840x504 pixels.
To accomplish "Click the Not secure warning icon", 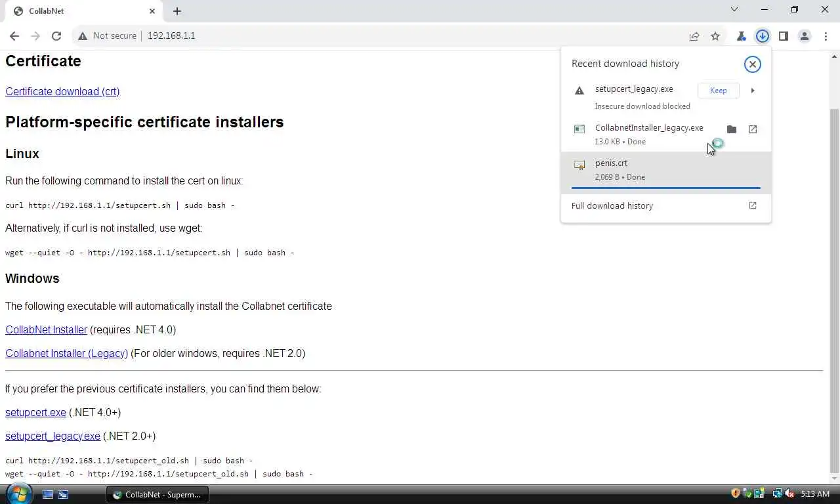I will coord(83,36).
